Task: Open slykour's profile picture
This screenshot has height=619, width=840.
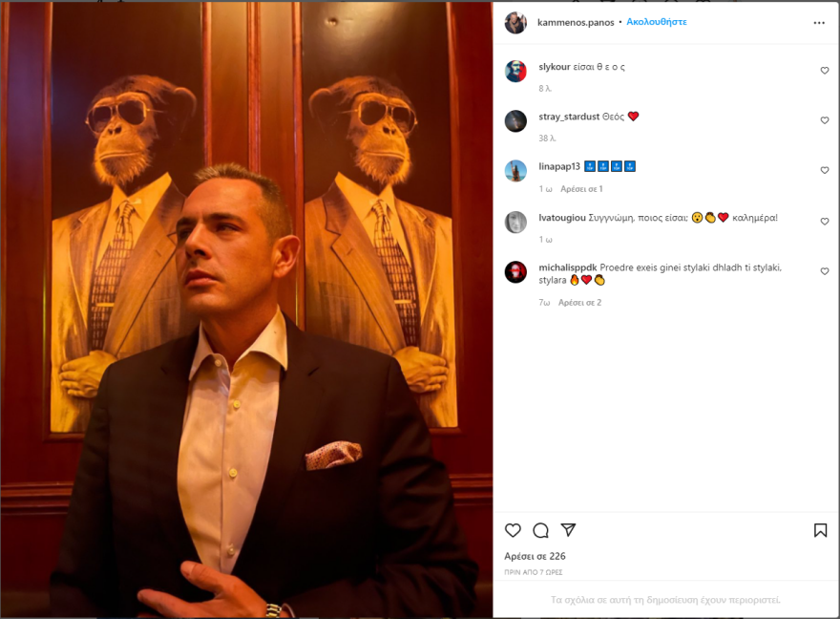Action: [x=515, y=71]
